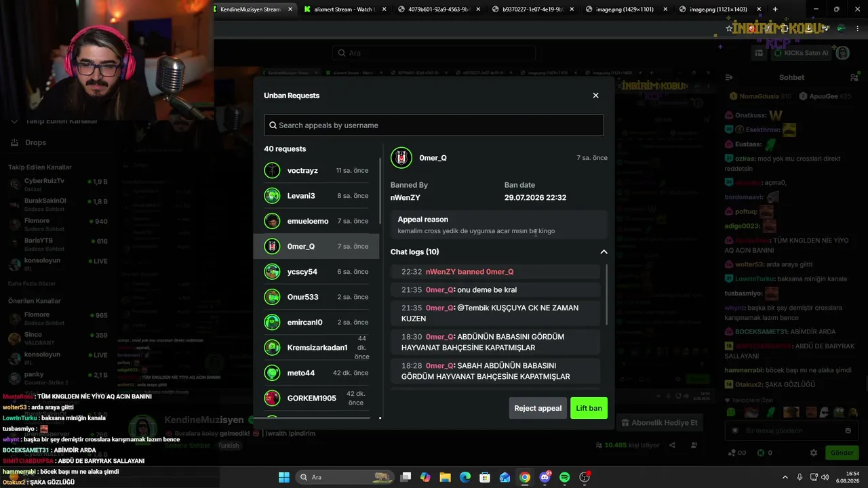Open emueloemo appeal in list
The image size is (868, 488).
point(316,221)
